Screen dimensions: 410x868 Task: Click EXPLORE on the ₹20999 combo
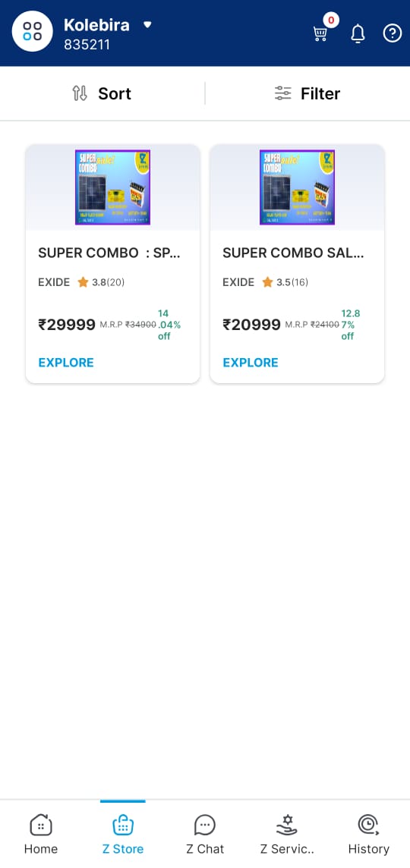pos(251,363)
